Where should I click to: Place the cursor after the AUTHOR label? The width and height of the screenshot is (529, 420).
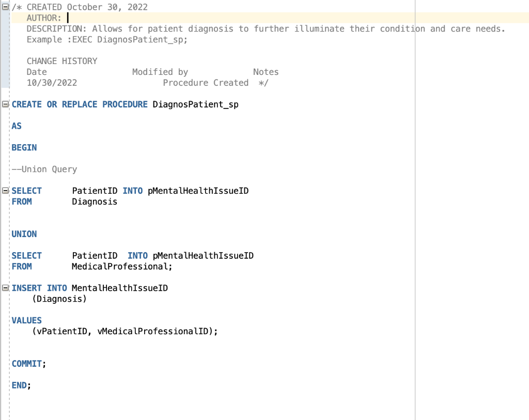(x=68, y=18)
